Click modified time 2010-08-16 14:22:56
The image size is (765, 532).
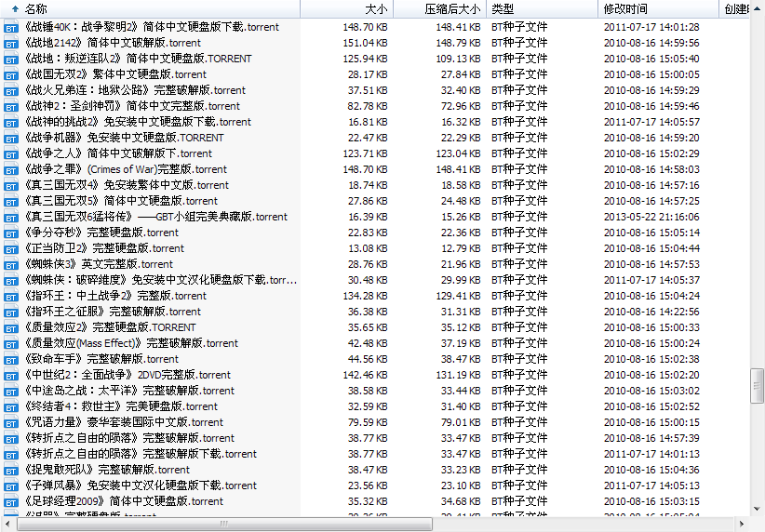pyautogui.click(x=651, y=312)
